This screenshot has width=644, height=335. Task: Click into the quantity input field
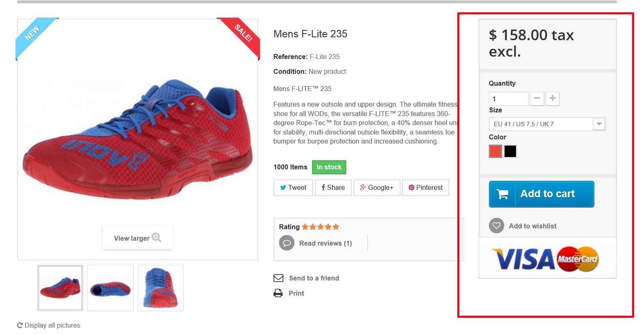pyautogui.click(x=509, y=98)
